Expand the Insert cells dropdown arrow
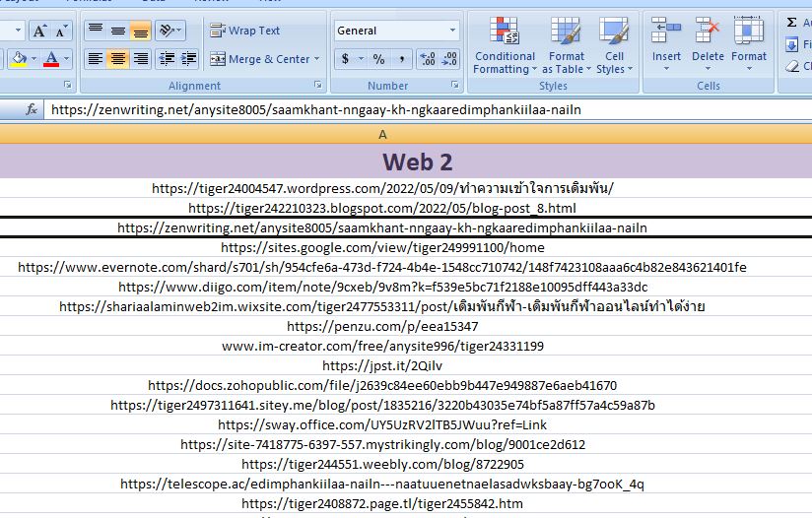The width and height of the screenshot is (812, 518). point(666,68)
